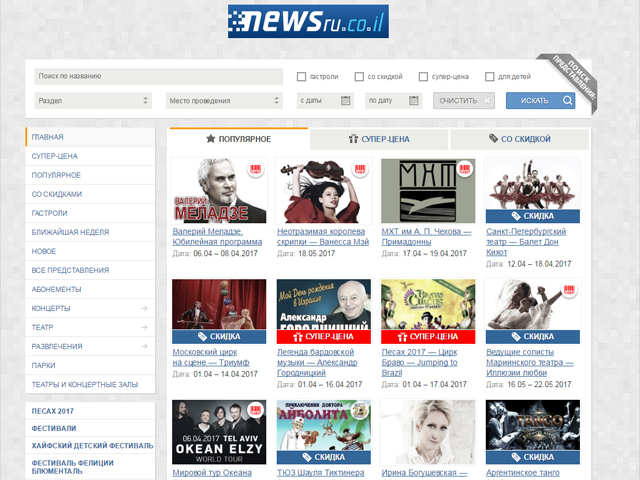Click the calendar icon in 'по дату' field

[413, 100]
